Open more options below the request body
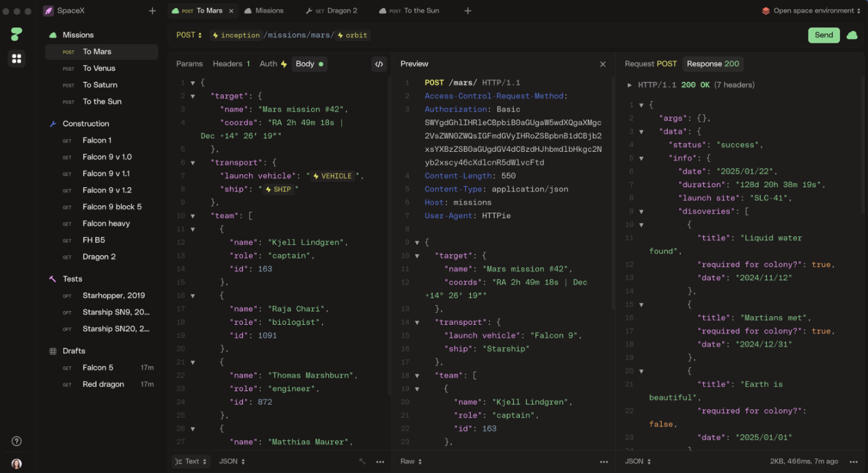Screen dimensions: 868x473 380,462
